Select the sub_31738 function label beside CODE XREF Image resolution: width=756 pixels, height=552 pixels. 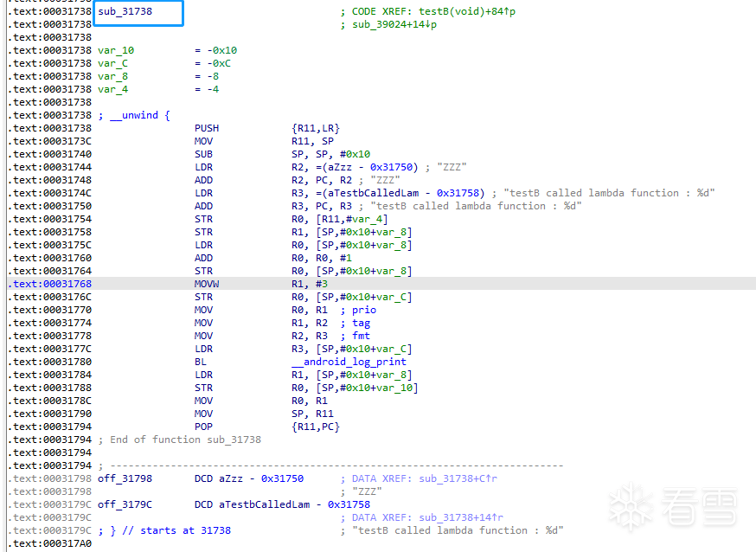pyautogui.click(x=125, y=11)
